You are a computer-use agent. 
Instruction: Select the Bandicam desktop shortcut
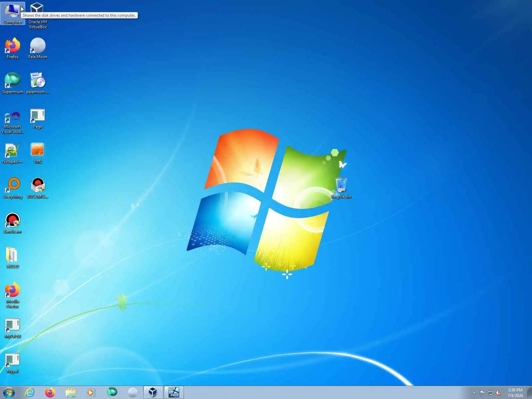[13, 223]
